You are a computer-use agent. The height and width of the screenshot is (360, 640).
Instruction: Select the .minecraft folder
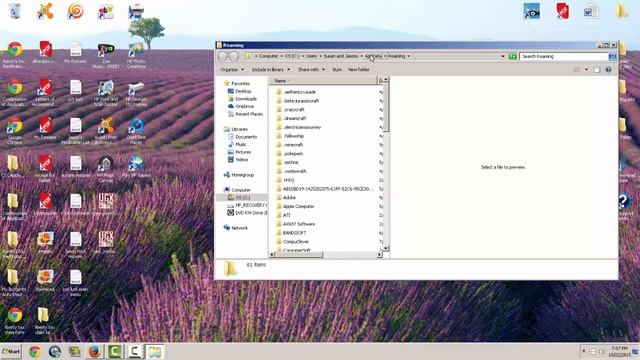click(x=293, y=144)
